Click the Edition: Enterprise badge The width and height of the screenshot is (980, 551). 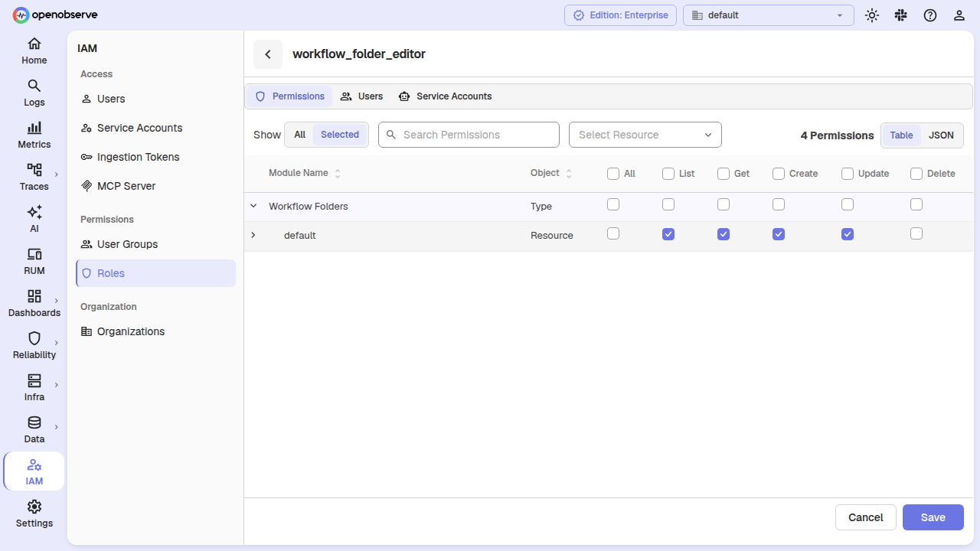coord(620,15)
